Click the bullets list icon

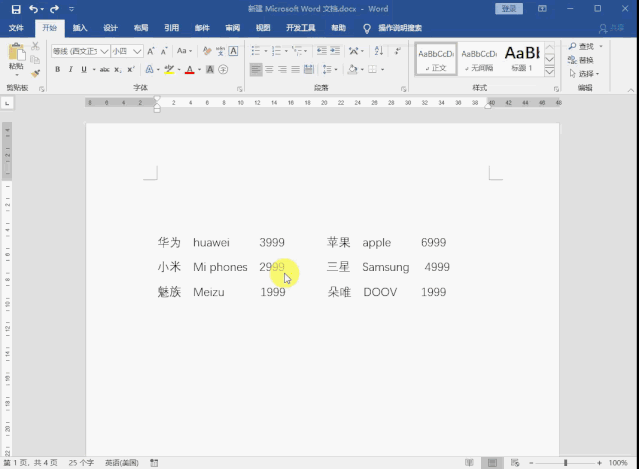[256, 51]
